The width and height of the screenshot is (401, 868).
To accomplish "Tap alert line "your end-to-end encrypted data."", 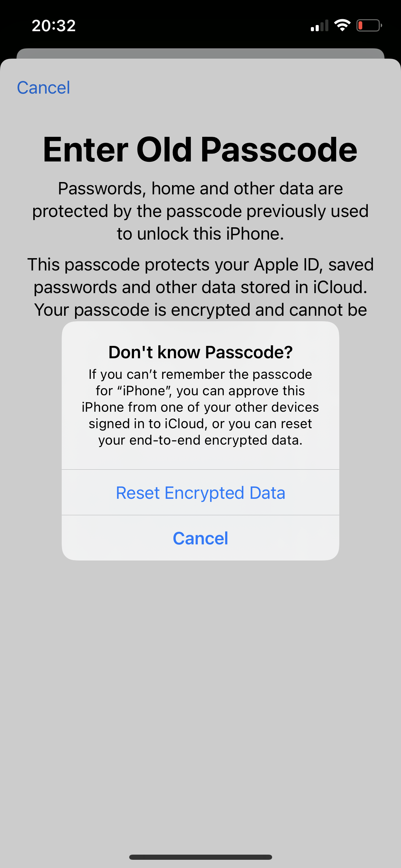I will pos(200,440).
